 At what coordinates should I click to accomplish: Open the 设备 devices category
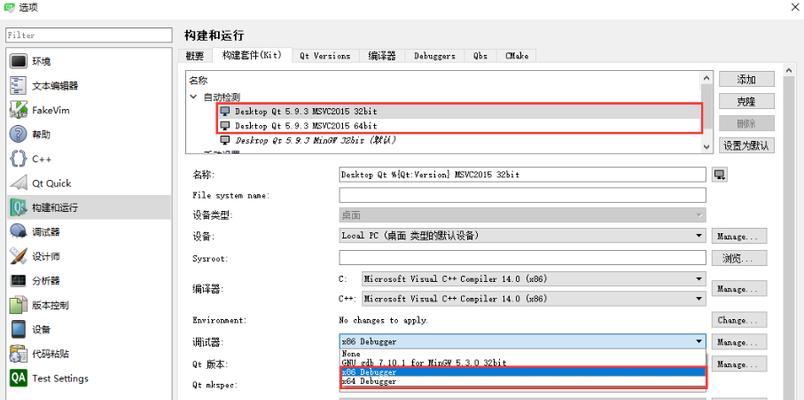coord(90,329)
